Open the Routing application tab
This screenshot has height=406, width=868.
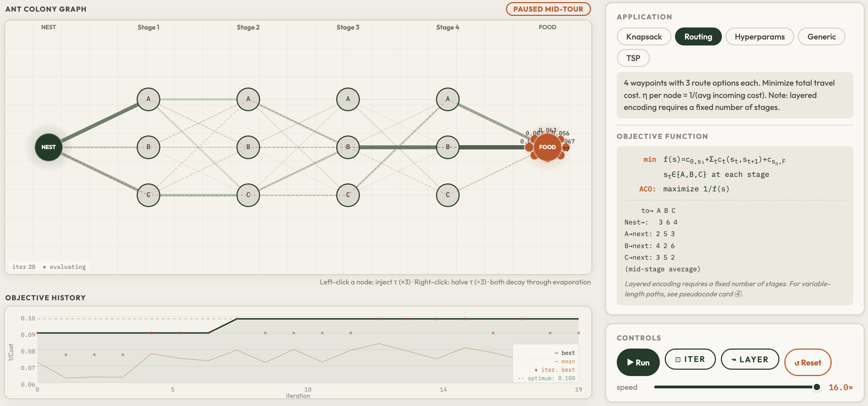coord(698,36)
